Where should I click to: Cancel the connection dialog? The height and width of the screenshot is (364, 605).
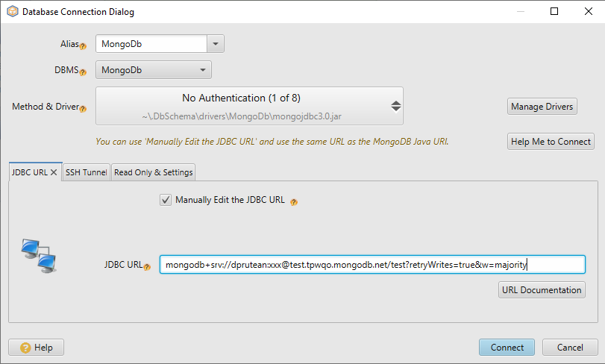[x=570, y=348]
